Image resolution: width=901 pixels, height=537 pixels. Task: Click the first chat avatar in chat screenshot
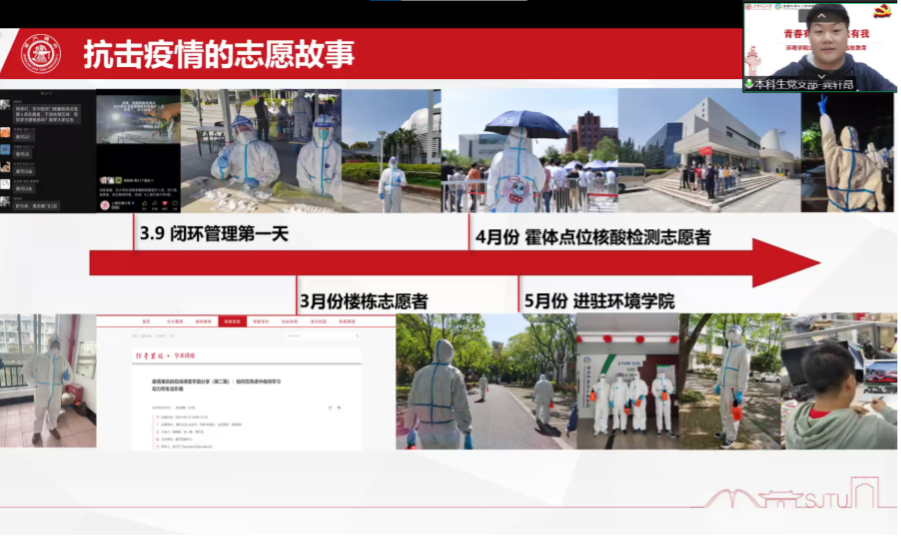[x=6, y=104]
